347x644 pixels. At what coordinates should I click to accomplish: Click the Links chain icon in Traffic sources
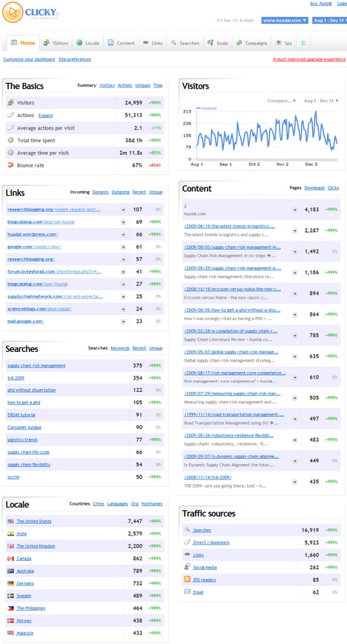(x=187, y=554)
